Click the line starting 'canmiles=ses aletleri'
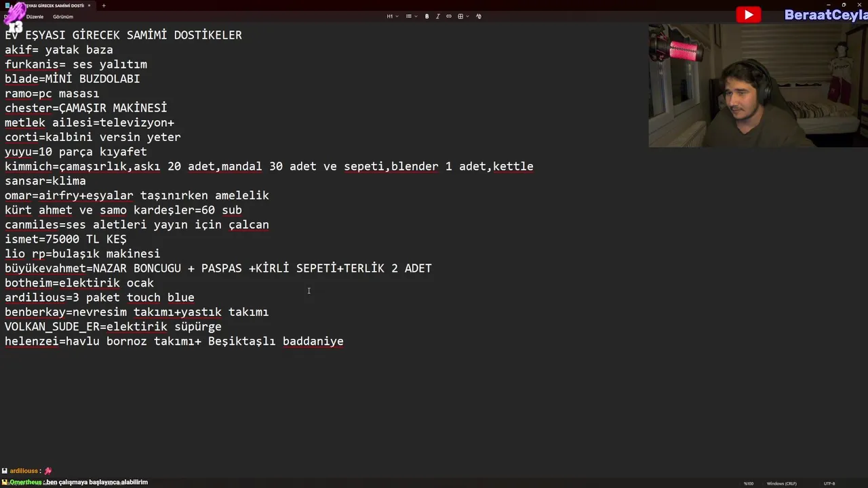Screen dimensions: 868x488 (x=137, y=225)
